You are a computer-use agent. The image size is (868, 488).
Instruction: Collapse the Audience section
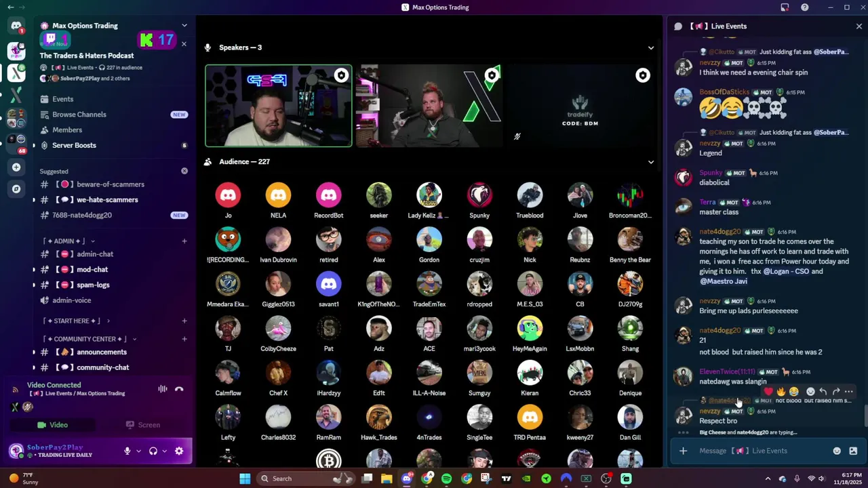coord(651,162)
